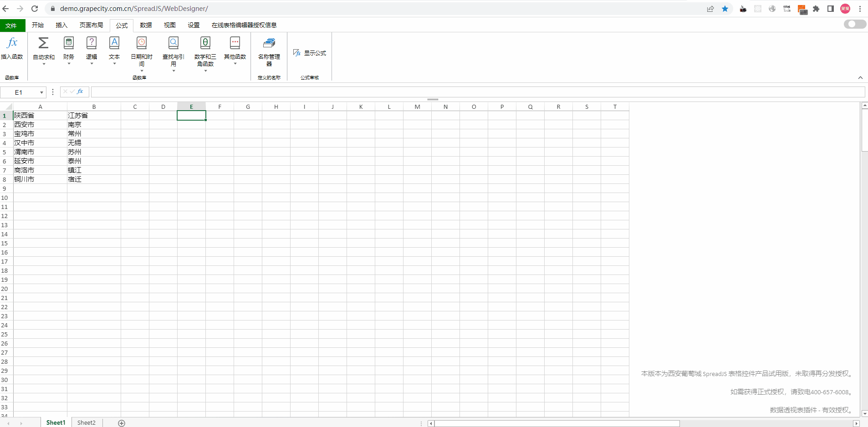The width and height of the screenshot is (868, 427).
Task: Click the browser back arrow
Action: (5, 9)
